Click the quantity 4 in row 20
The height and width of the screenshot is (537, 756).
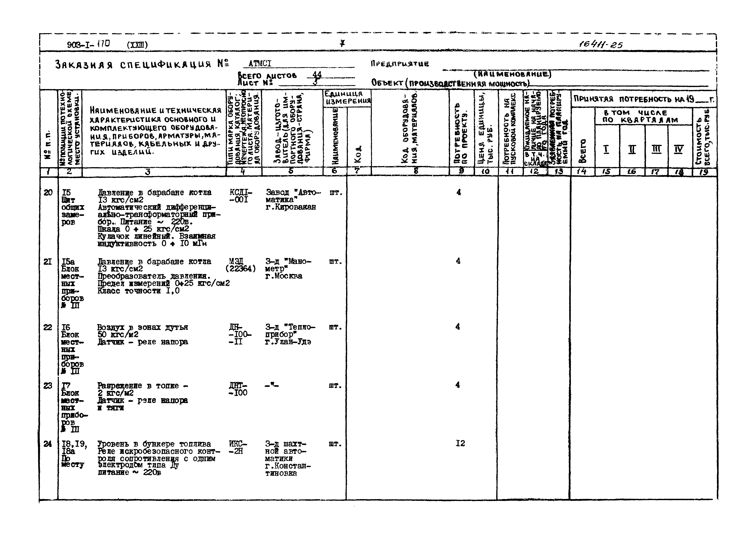tap(459, 192)
